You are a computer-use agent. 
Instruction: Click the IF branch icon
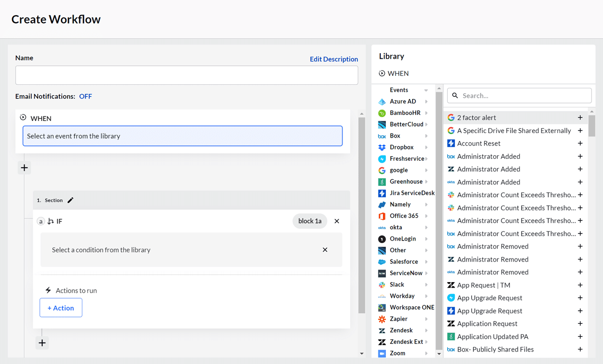[50, 221]
